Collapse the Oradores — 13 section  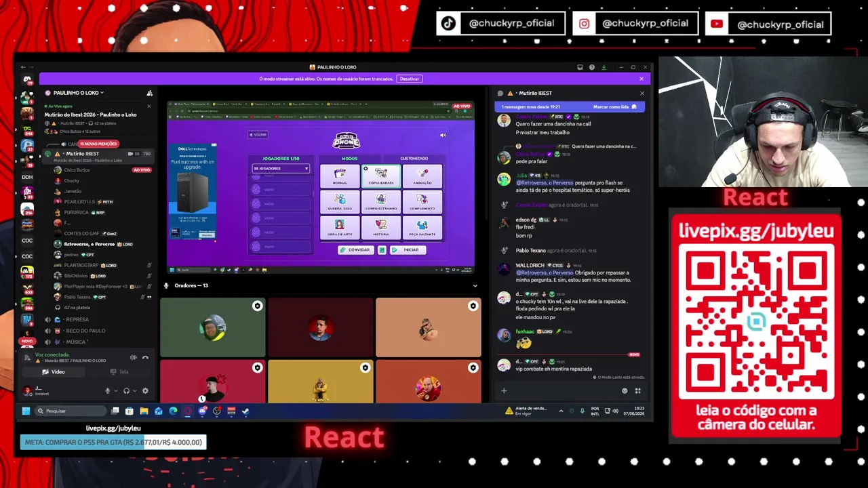point(475,286)
